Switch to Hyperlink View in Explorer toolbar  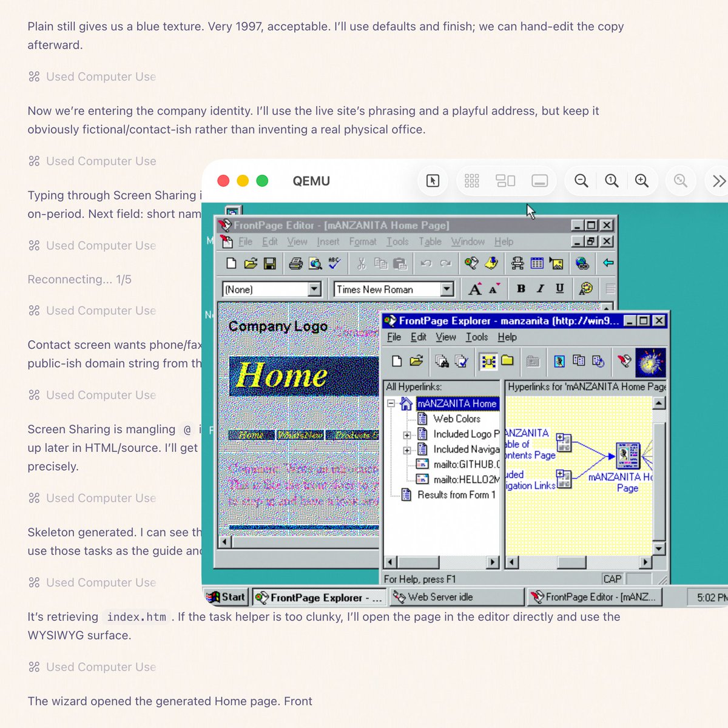point(488,362)
